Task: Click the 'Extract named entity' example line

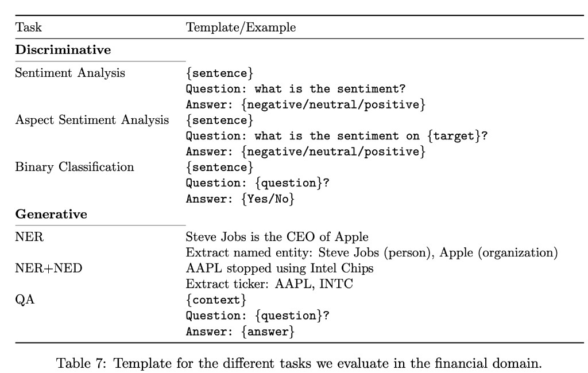Action: tap(372, 252)
